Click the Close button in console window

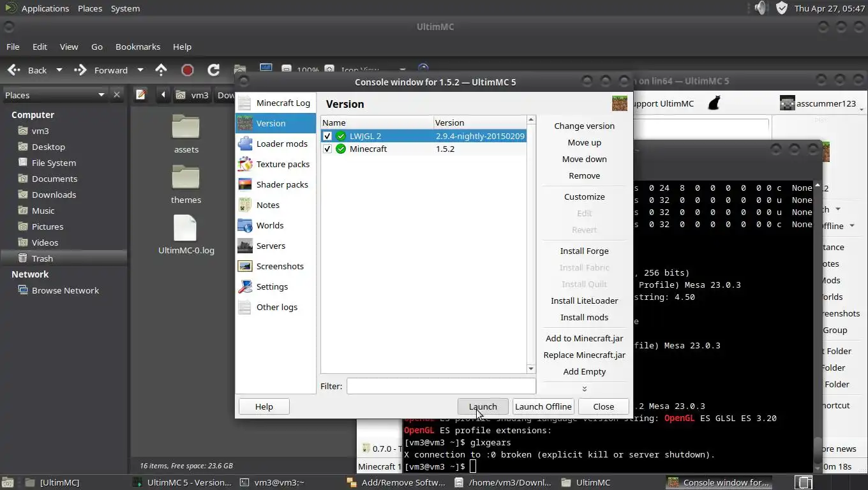click(603, 406)
